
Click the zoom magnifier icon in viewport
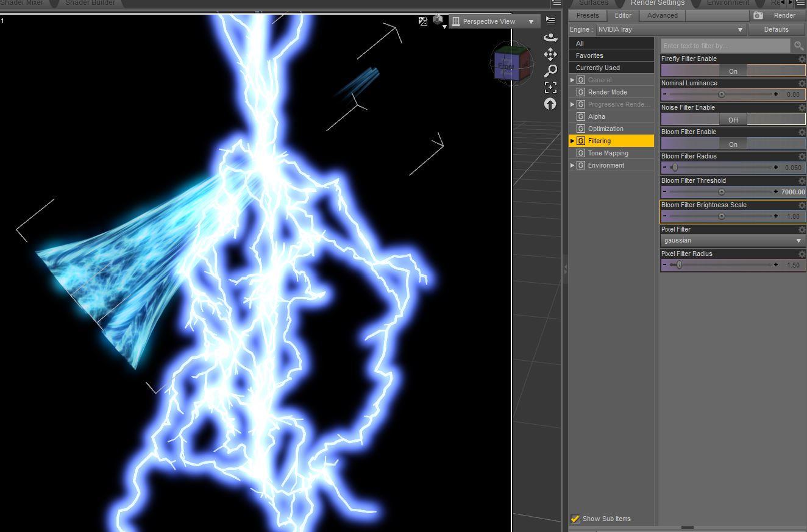[x=550, y=71]
